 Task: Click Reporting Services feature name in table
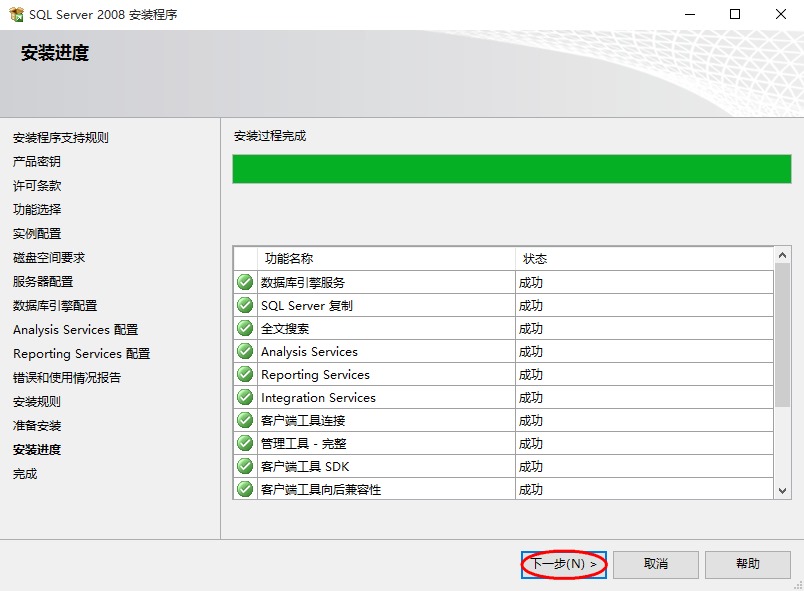[315, 375]
